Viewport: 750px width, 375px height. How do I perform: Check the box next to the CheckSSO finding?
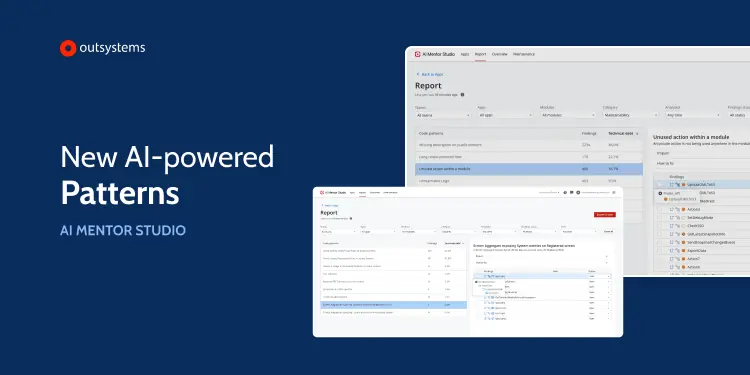(x=659, y=226)
